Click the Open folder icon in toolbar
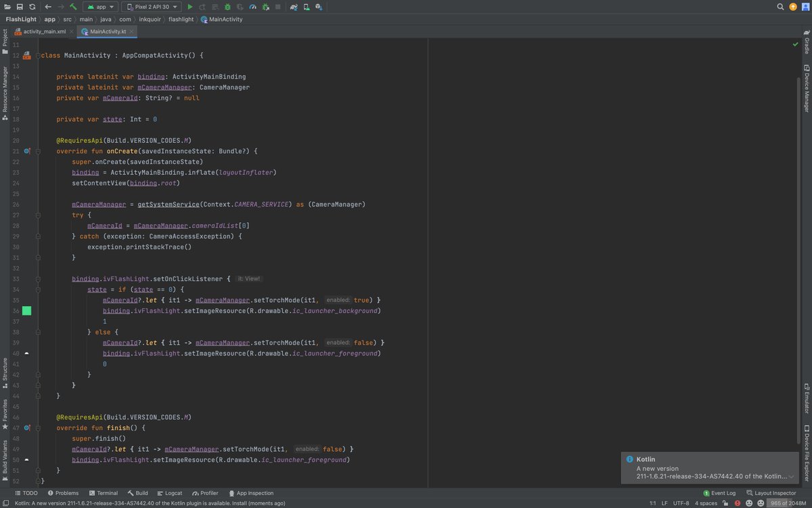 tap(7, 7)
